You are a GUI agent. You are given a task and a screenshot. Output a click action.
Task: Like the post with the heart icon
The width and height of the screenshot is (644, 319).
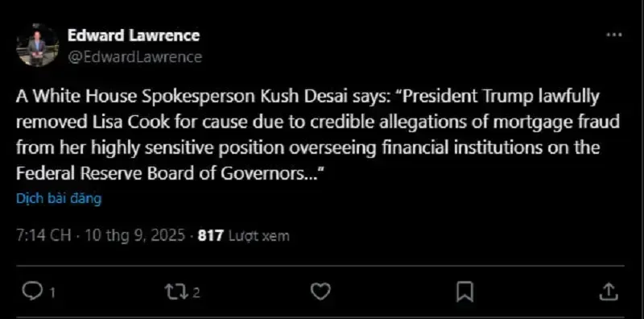pos(320,292)
